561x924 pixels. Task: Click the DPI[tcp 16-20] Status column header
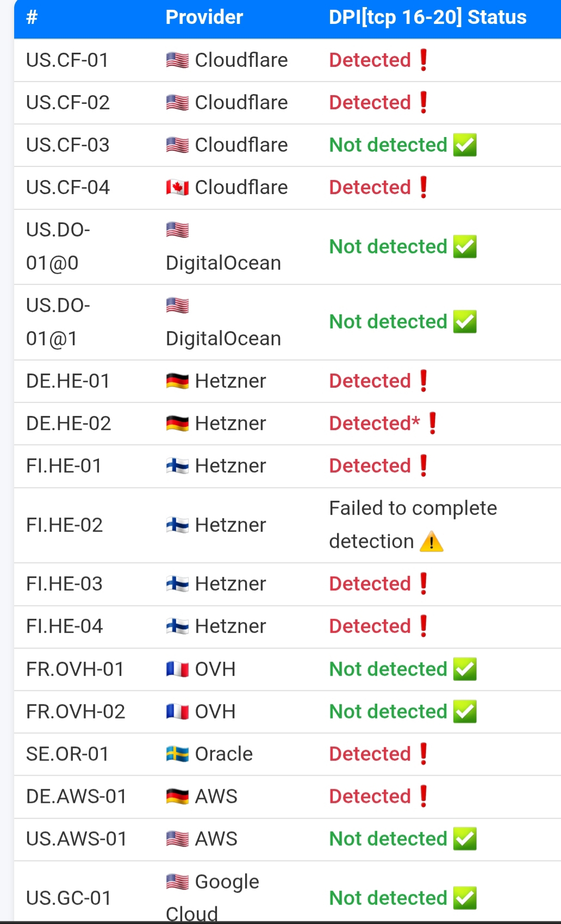tap(427, 17)
